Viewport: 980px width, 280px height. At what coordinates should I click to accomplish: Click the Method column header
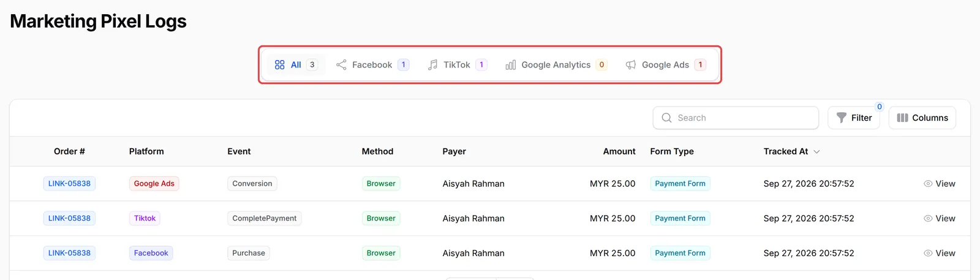pyautogui.click(x=377, y=151)
